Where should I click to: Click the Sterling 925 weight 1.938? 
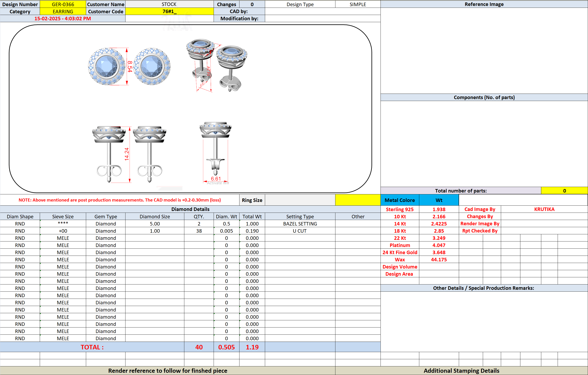coord(439,209)
